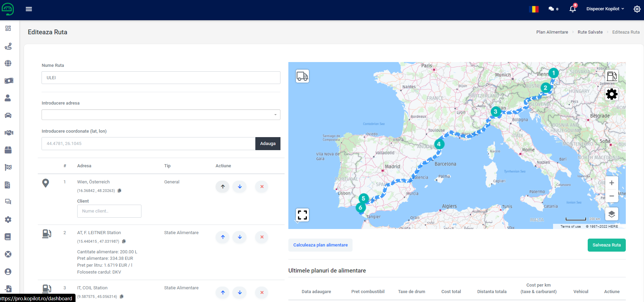
Task: Go to Plan Alimentare breadcrumb
Action: pyautogui.click(x=552, y=32)
